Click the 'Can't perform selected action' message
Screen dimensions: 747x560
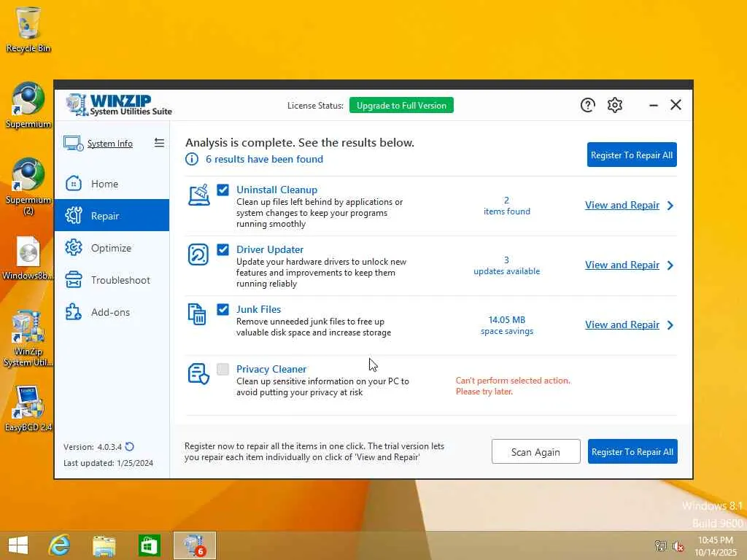click(x=513, y=386)
